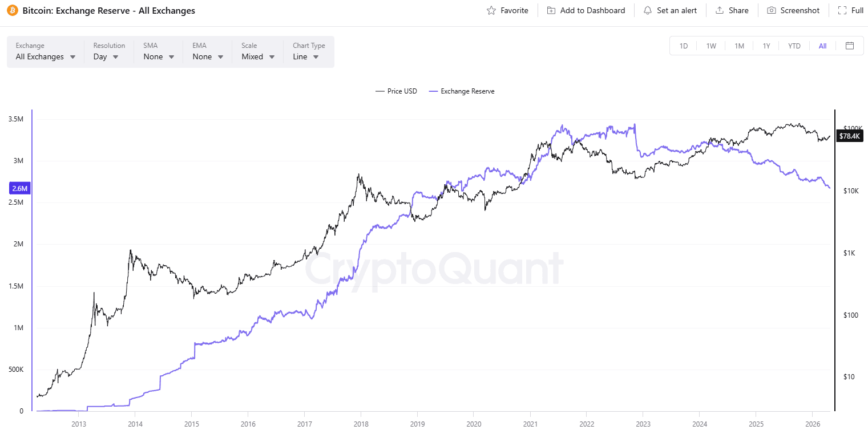Viewport: 868px width, 434px height.
Task: Click the Favorite star icon
Action: [x=490, y=10]
